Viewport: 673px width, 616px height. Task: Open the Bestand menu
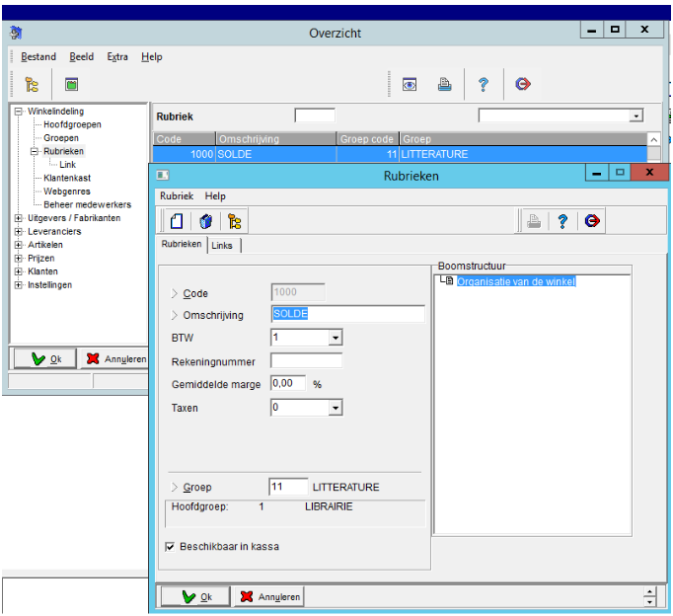point(38,56)
